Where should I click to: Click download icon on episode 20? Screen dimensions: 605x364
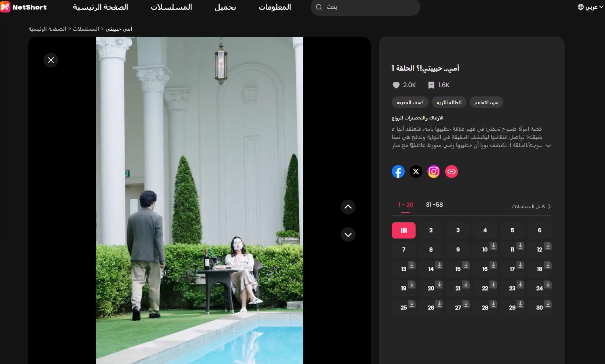(x=439, y=285)
